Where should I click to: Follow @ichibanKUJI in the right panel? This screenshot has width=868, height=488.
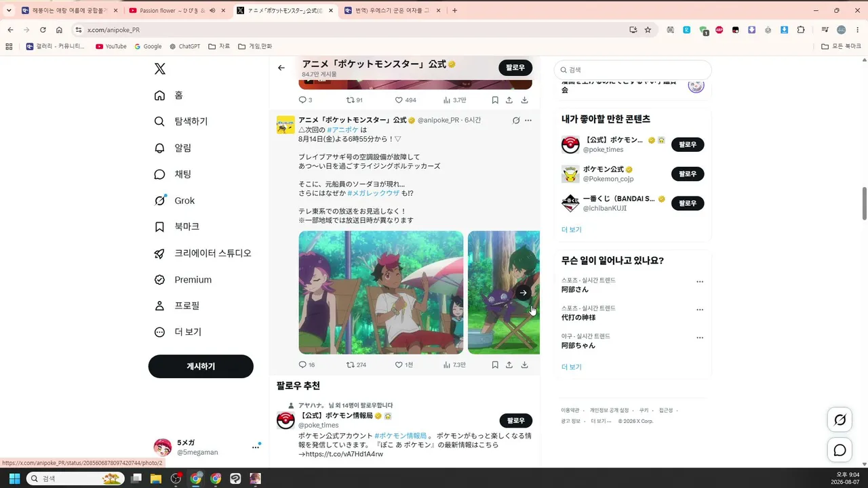(x=688, y=203)
